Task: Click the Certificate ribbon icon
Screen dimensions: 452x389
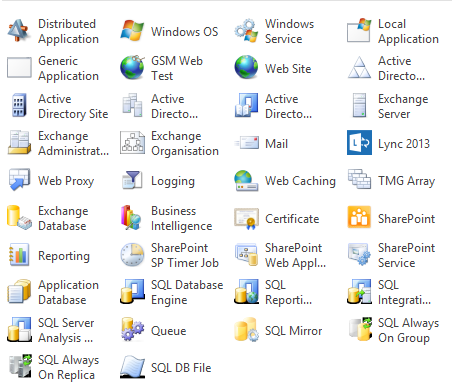Action: (246, 218)
